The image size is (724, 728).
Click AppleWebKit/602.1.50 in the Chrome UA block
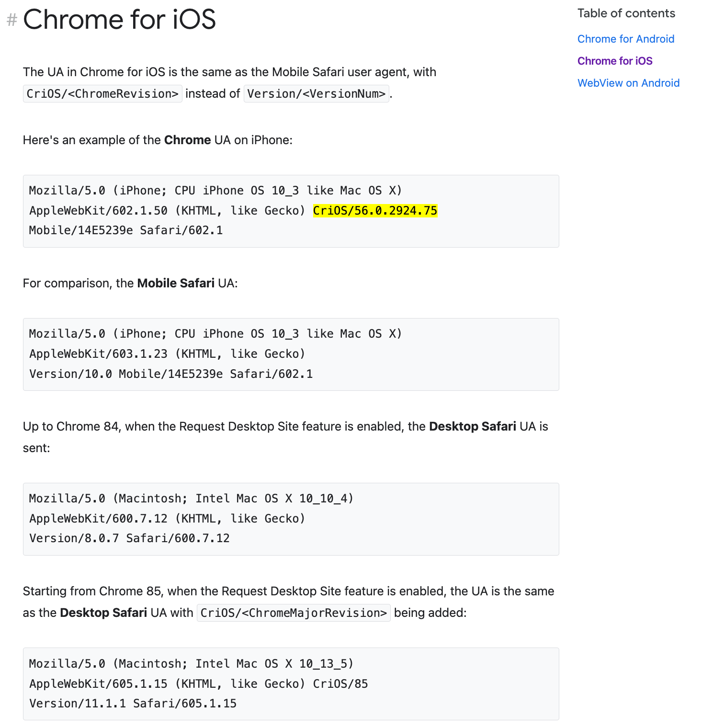pyautogui.click(x=99, y=211)
